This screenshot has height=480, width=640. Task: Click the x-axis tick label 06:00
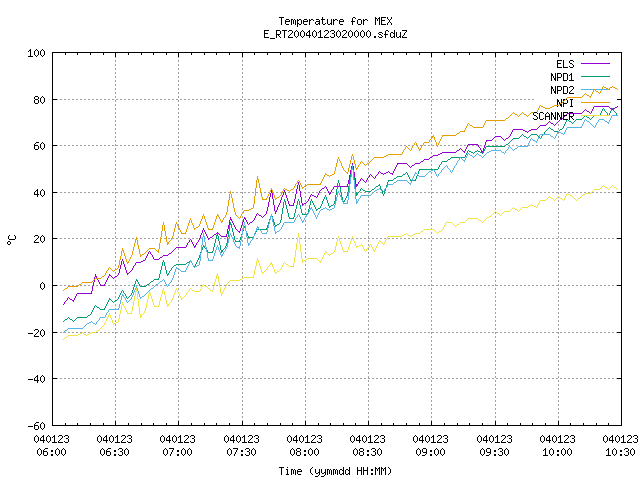pos(51,452)
